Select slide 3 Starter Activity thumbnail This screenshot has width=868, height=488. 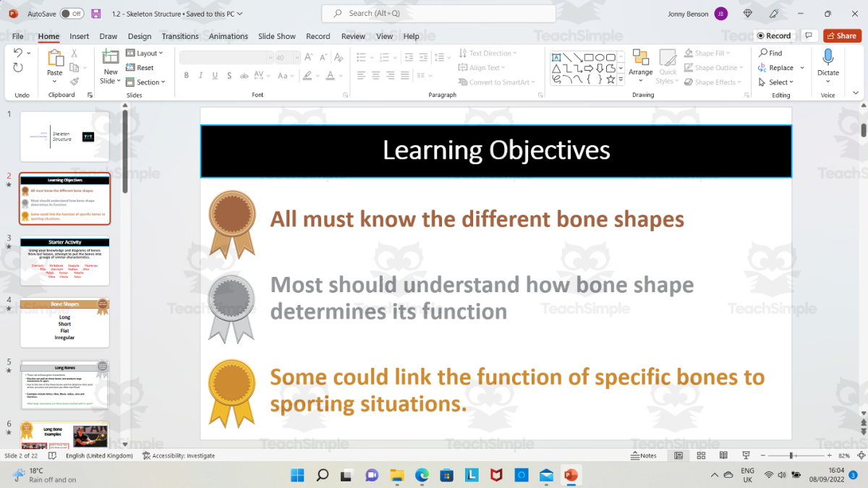tap(65, 261)
